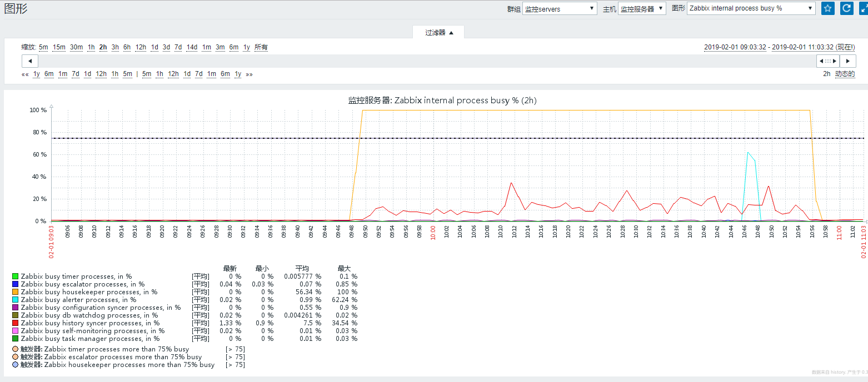The height and width of the screenshot is (382, 868).
Task: Click the left arrow to shift time backward
Action: point(30,61)
